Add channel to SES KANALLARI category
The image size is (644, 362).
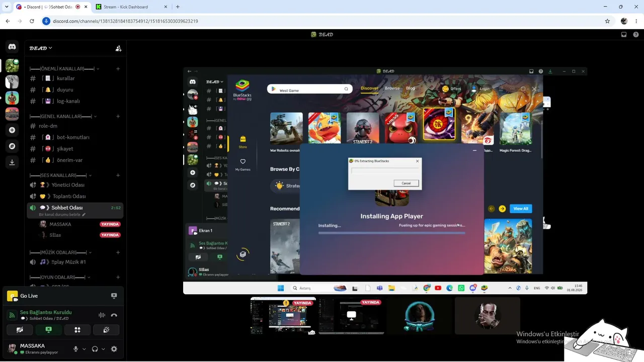pos(118,175)
